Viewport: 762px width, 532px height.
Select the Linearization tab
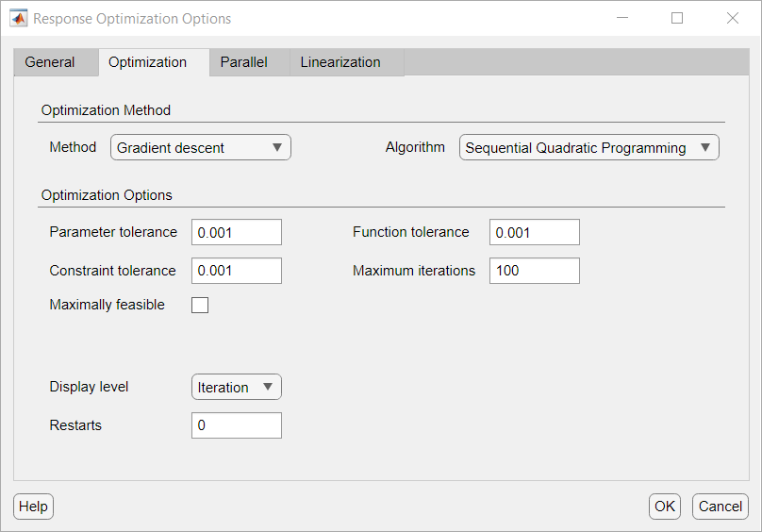pos(340,62)
